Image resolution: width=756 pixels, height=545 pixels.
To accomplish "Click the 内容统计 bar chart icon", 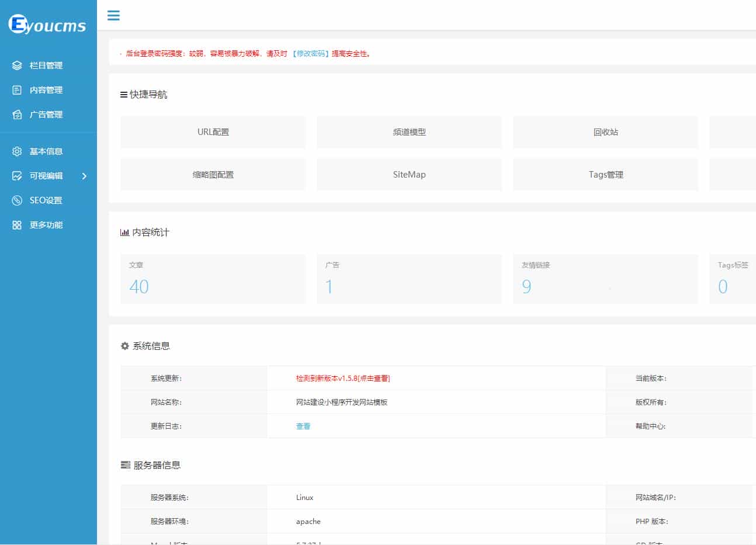I will click(x=124, y=232).
